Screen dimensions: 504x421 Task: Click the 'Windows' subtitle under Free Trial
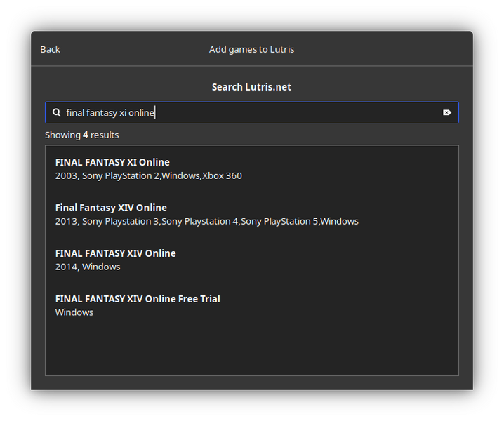coord(74,312)
